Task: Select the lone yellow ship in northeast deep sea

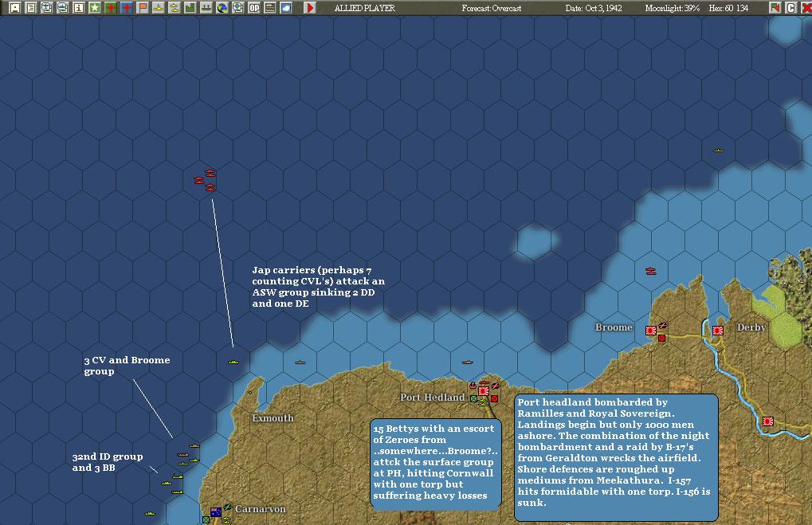Action: 718,150
